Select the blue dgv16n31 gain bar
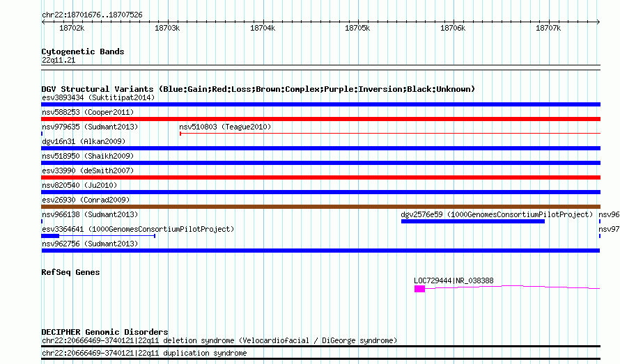Image resolution: width=620 pixels, height=364 pixels. 320,148
